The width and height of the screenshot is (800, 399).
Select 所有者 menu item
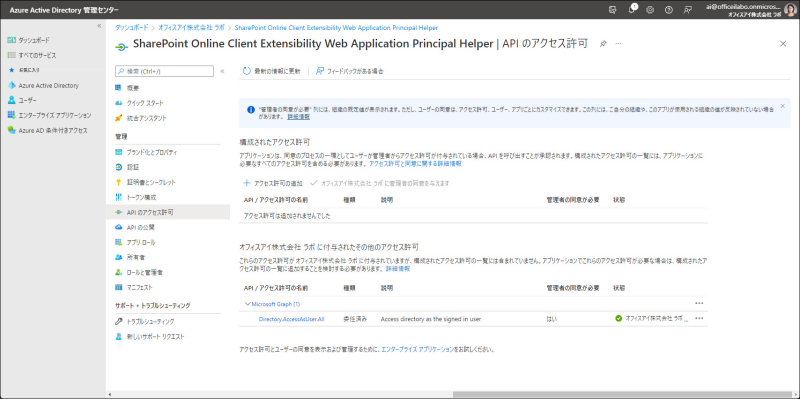[136, 257]
